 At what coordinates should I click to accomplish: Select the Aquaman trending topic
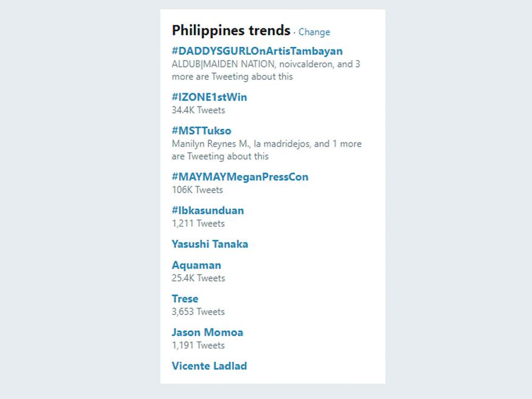point(196,265)
